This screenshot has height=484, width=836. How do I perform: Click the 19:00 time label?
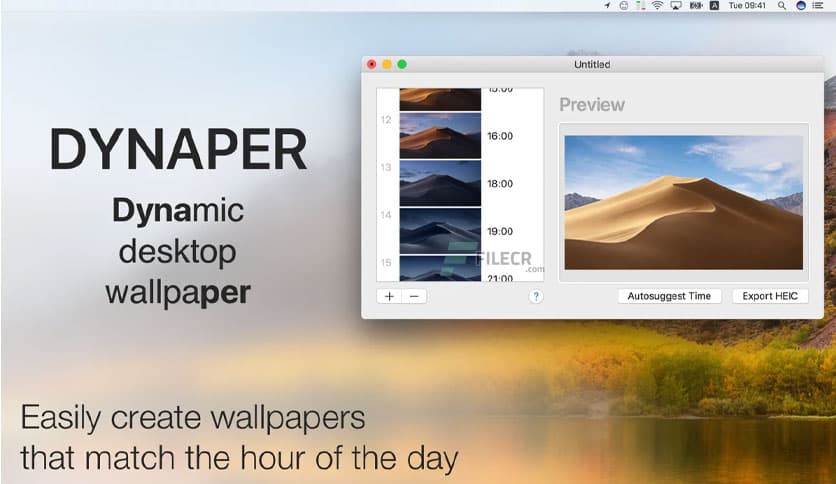pyautogui.click(x=500, y=231)
